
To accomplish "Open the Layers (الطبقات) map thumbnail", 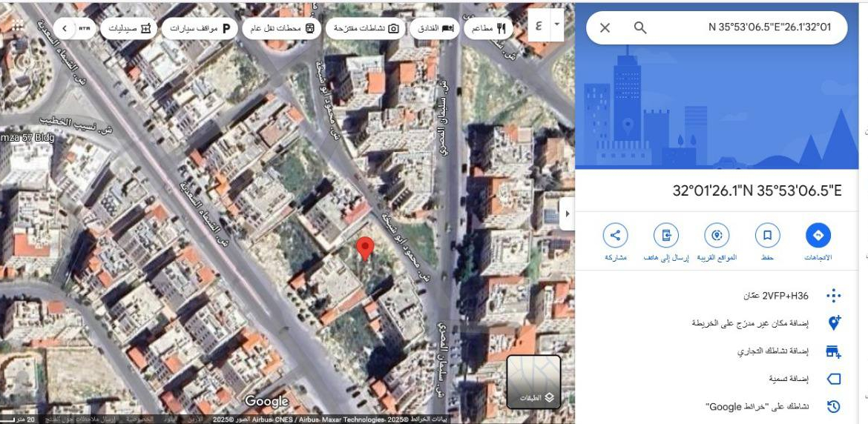I will [x=533, y=382].
